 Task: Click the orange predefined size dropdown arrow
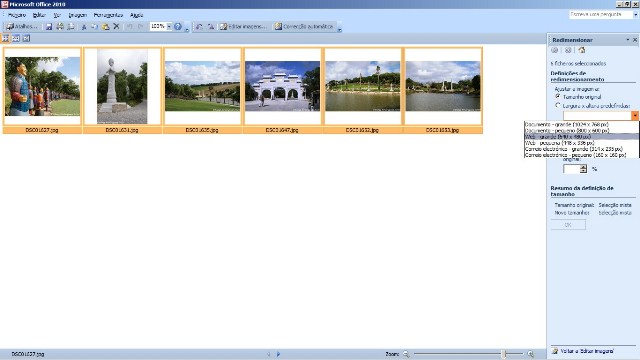coord(635,116)
